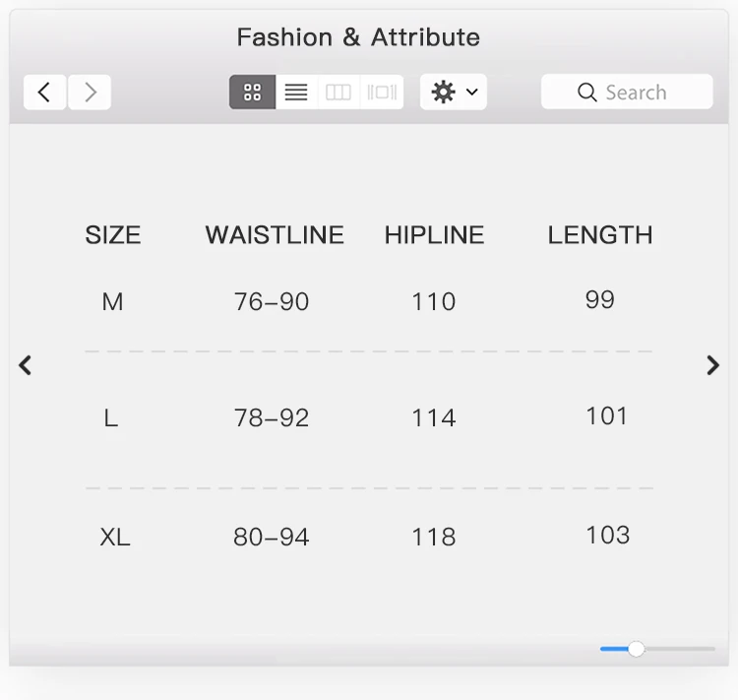738x700 pixels.
Task: Click the SIZE column header
Action: point(113,235)
